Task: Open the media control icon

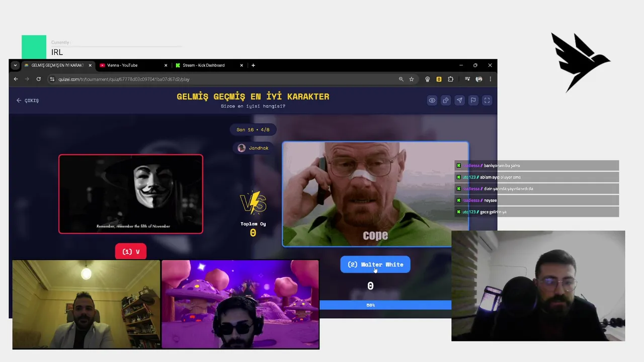Action: 467,79
